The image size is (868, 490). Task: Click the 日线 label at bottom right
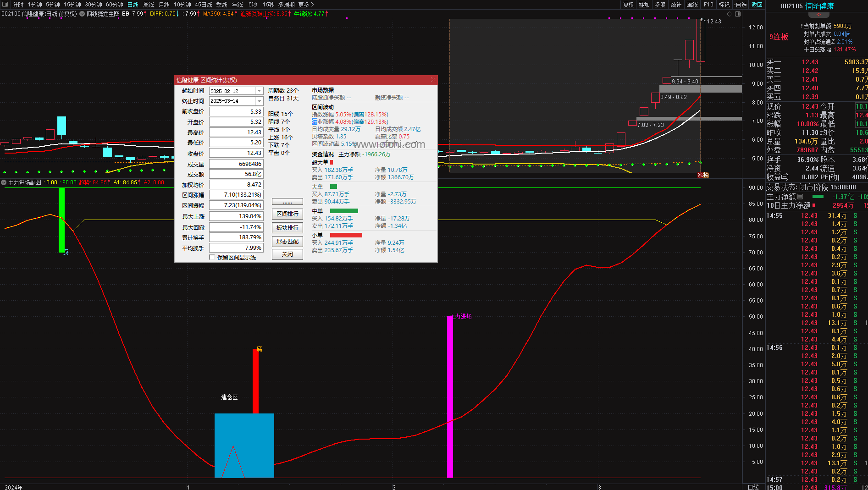point(753,487)
